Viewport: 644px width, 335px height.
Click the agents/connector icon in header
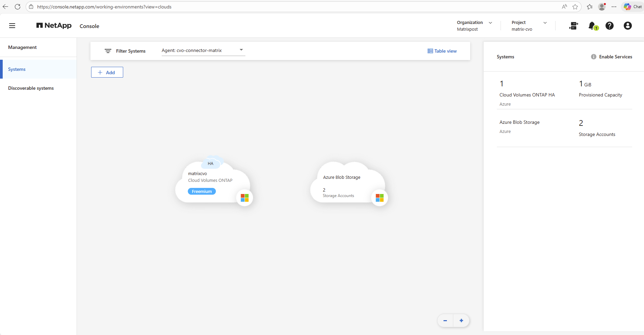[573, 26]
